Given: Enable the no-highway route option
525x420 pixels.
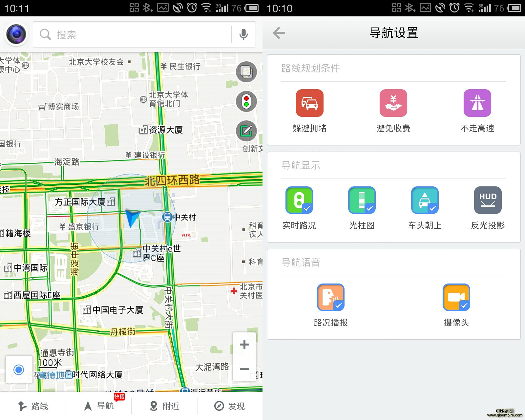Looking at the screenshot, I should coord(477,103).
